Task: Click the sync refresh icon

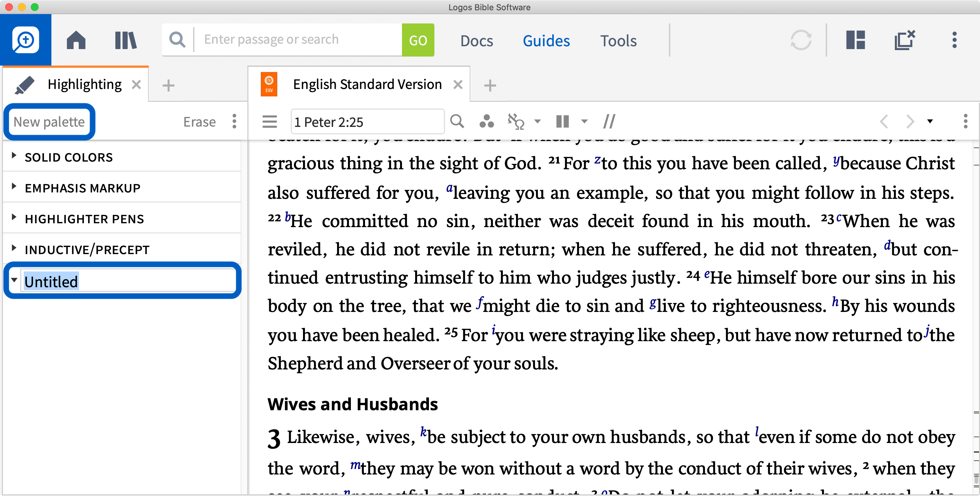Action: coord(801,40)
